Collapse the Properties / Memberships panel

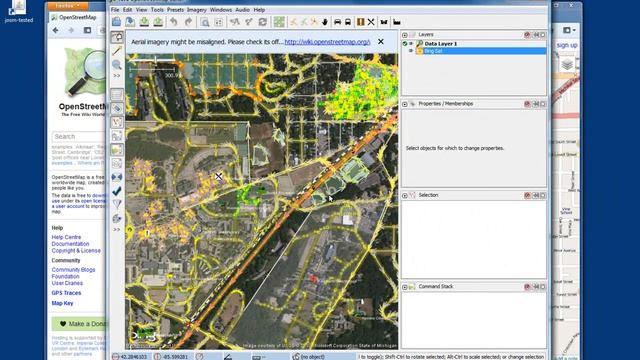point(405,104)
